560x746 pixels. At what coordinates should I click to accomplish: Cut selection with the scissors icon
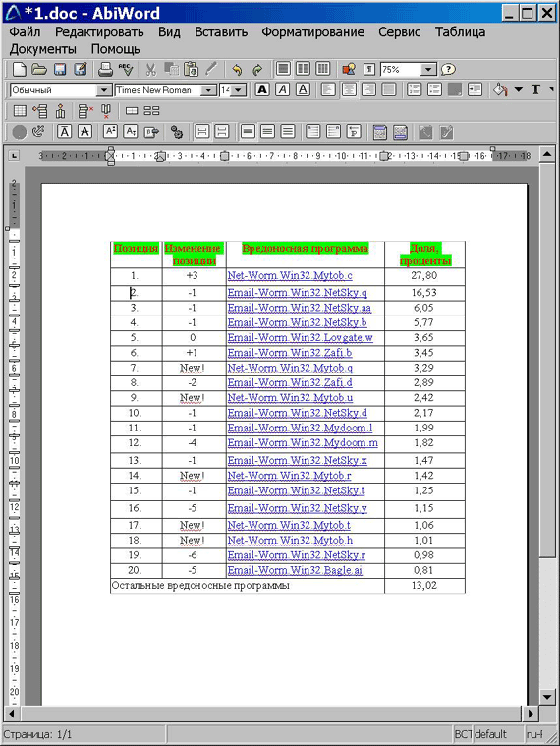[x=150, y=70]
